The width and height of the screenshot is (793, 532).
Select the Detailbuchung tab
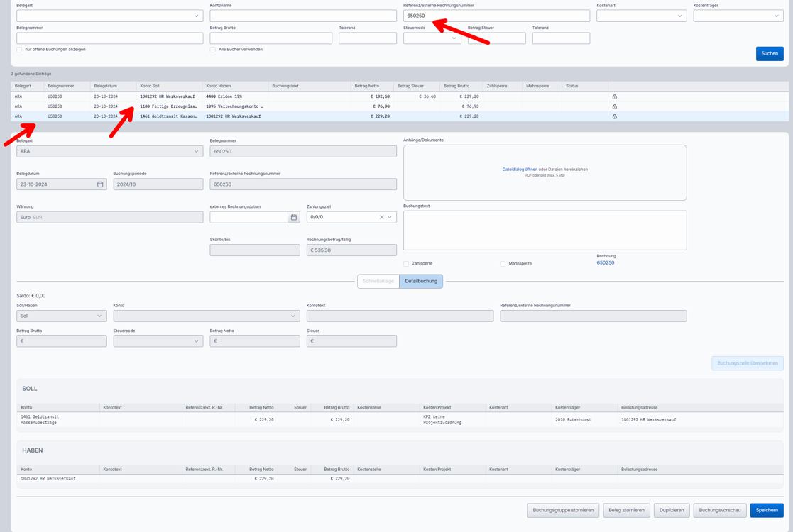pos(421,282)
